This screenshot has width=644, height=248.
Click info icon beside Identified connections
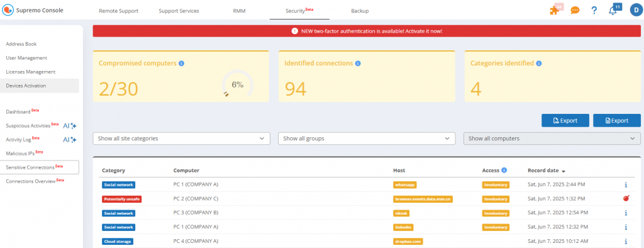pyautogui.click(x=358, y=64)
